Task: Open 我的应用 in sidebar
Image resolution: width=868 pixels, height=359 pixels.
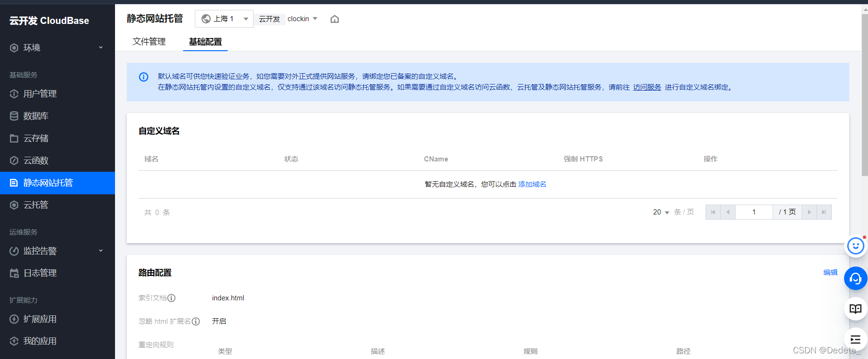Action: point(57,341)
